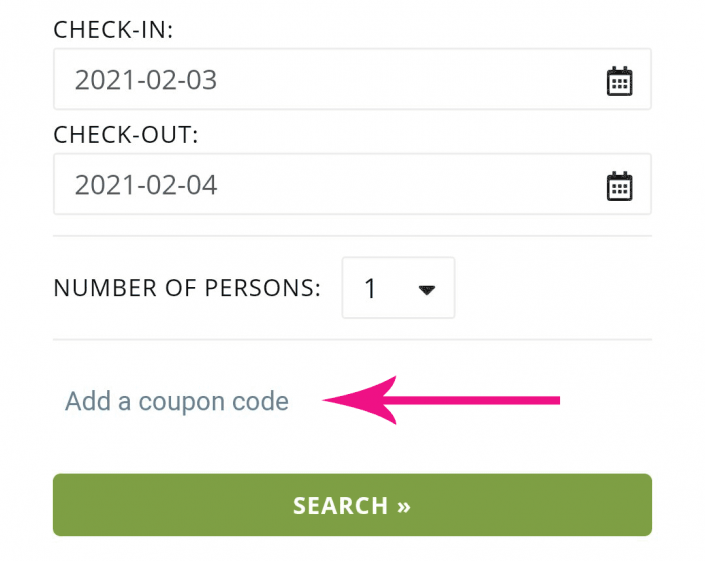Click the double chevron on Search button
Viewport: 705px width, 561px height.
coord(404,507)
